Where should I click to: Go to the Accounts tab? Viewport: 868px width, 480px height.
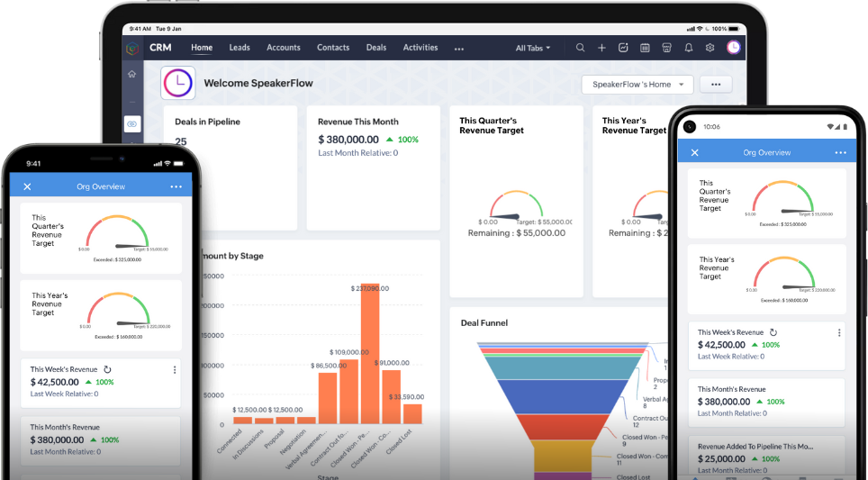(284, 48)
